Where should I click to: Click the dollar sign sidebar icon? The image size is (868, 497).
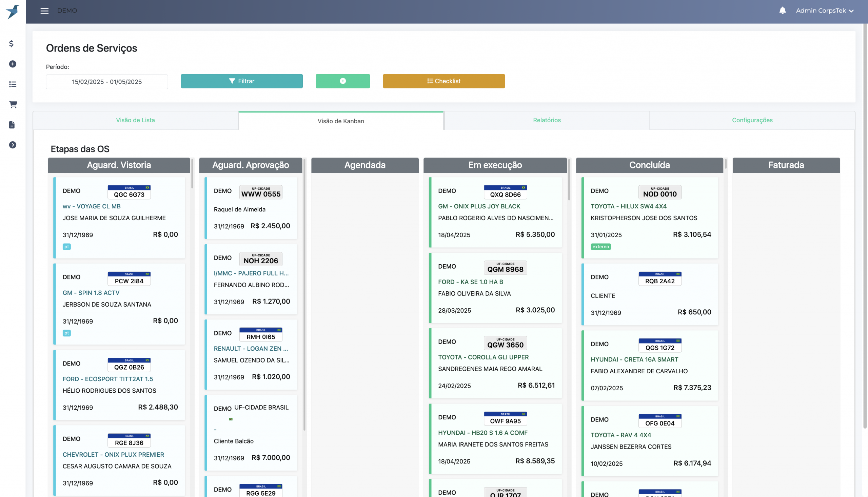click(12, 44)
